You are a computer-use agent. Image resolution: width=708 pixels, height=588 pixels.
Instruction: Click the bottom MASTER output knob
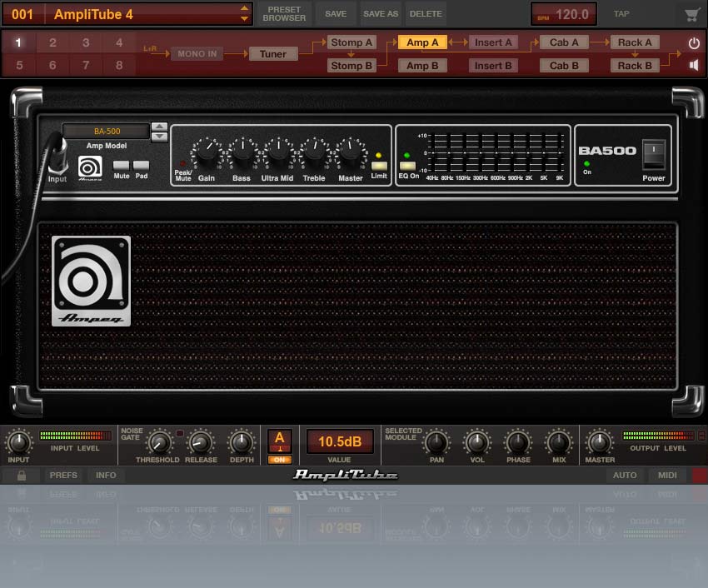click(x=600, y=442)
